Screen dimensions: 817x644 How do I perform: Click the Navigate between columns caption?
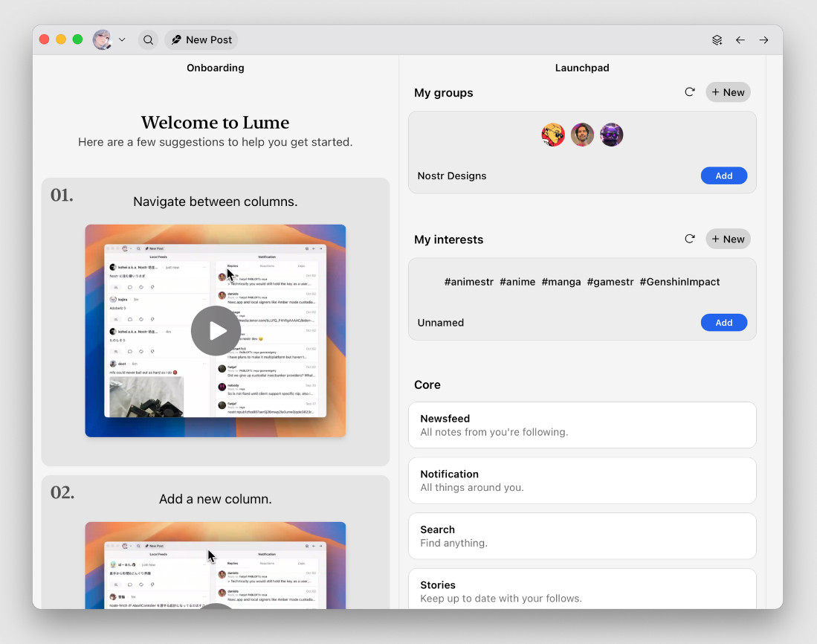(x=215, y=202)
